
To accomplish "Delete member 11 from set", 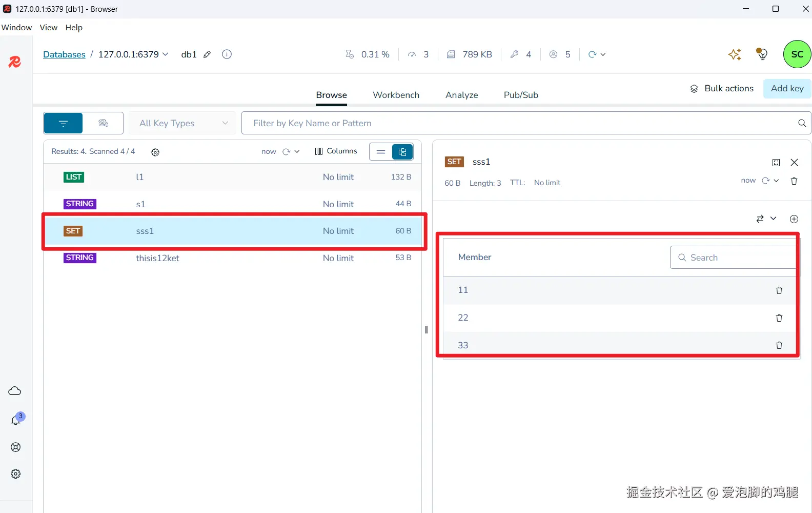I will coord(779,290).
